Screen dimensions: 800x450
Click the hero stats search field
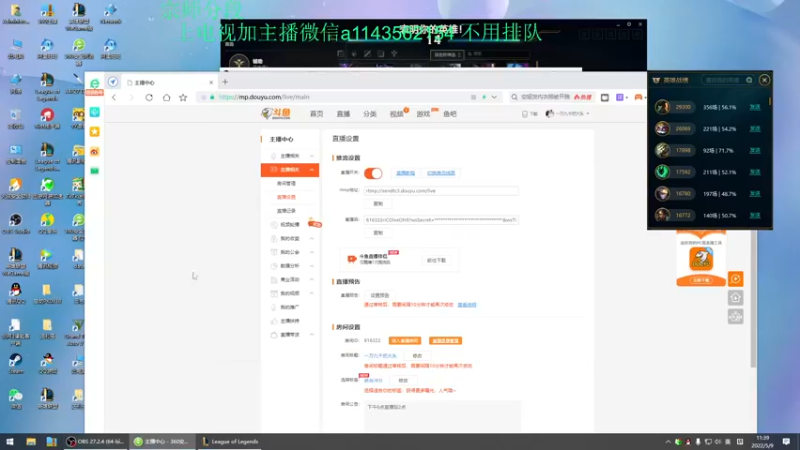[x=722, y=80]
